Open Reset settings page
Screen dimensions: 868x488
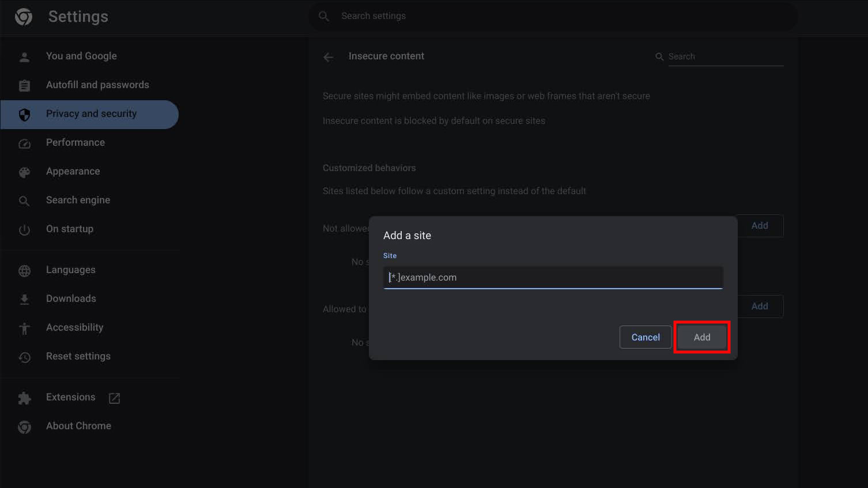tap(78, 356)
